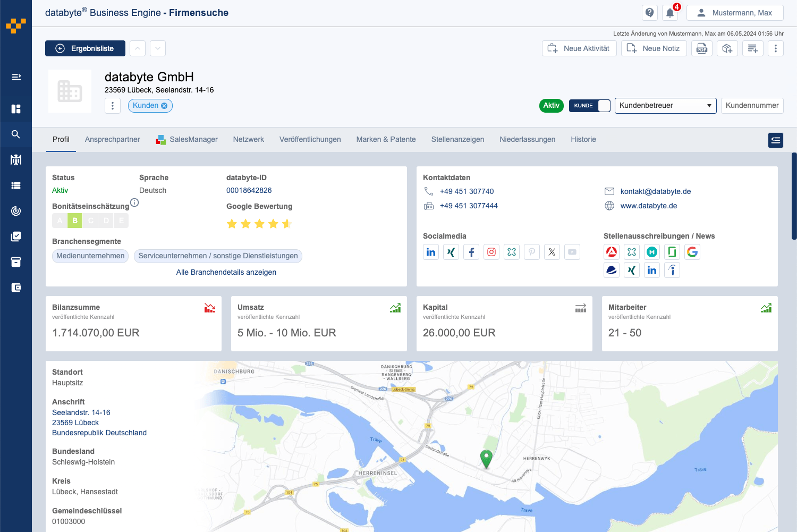
Task: Expand with the down chevron next to Ergebnisliste
Action: [x=157, y=48]
